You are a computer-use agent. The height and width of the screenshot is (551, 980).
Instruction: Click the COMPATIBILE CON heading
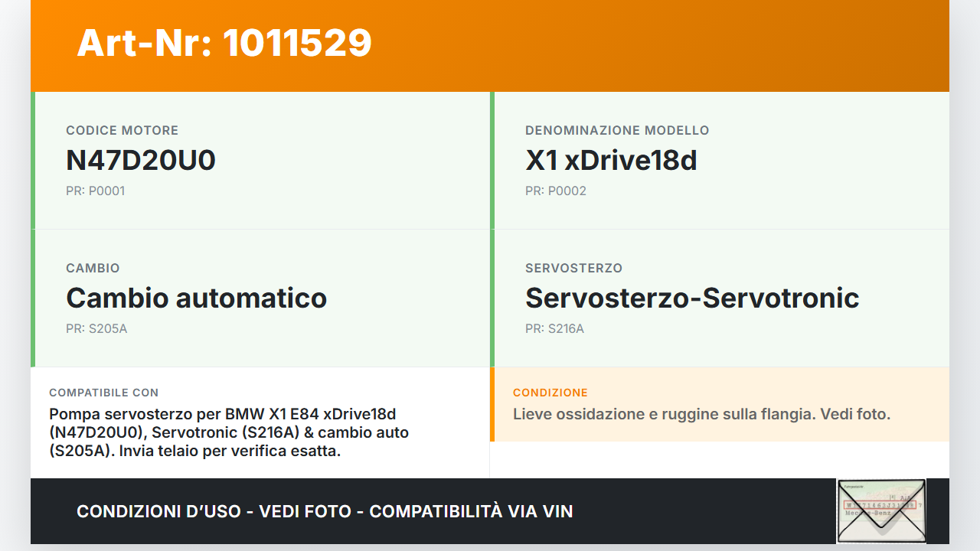point(103,393)
